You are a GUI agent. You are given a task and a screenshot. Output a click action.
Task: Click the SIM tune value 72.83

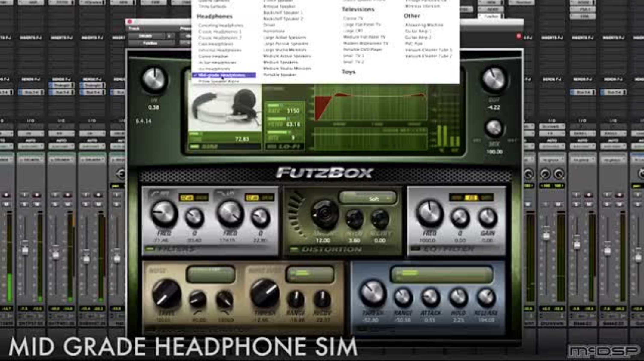click(242, 139)
